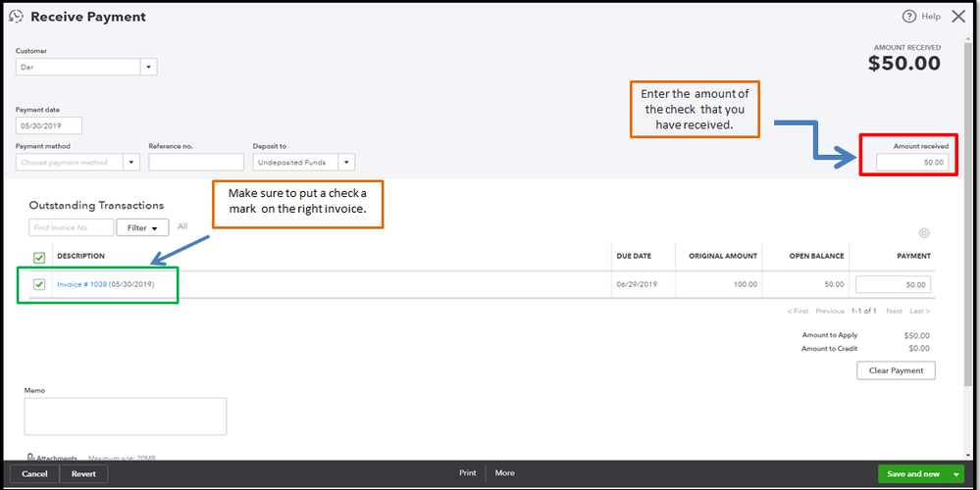This screenshot has width=980, height=490.
Task: Click the Help text label
Action: (931, 17)
